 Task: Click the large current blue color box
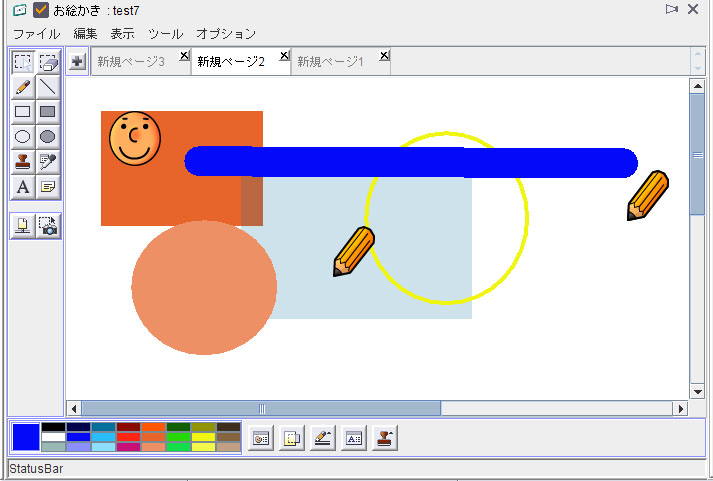point(26,437)
